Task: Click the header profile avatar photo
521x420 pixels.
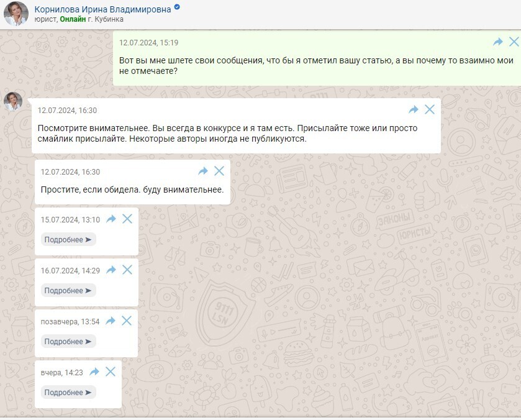Action: click(x=16, y=14)
